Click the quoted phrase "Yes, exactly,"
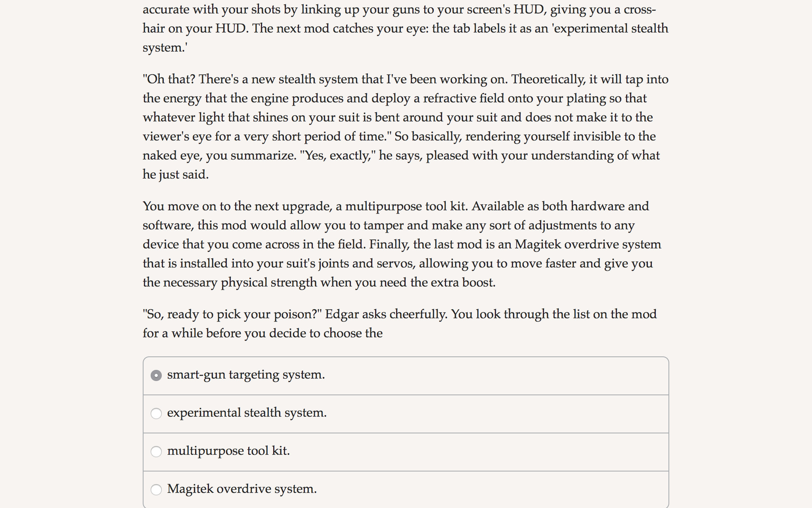This screenshot has height=508, width=812. click(x=338, y=156)
